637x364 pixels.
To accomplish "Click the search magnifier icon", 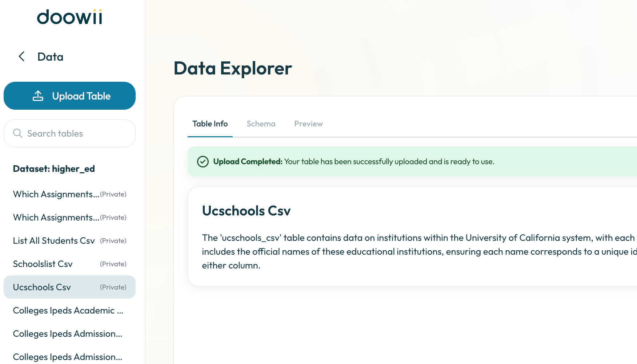I will [17, 133].
